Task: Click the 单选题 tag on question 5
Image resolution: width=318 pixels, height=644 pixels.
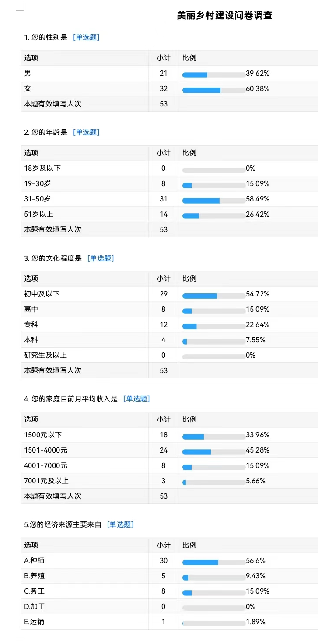Action: tap(121, 524)
